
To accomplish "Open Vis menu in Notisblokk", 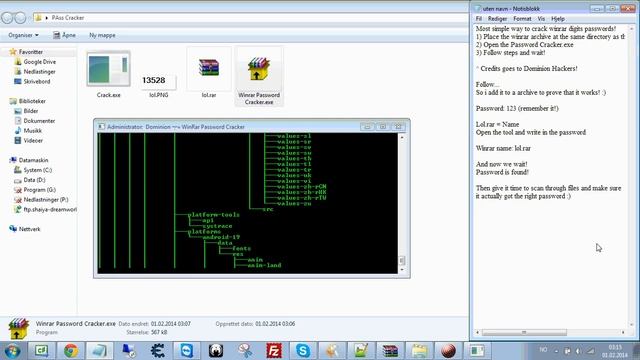I will (541, 19).
